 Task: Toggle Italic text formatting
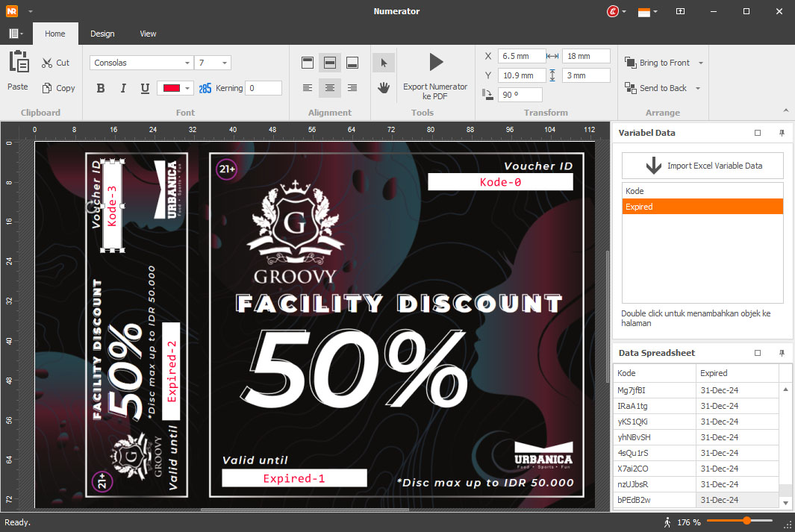pos(123,88)
